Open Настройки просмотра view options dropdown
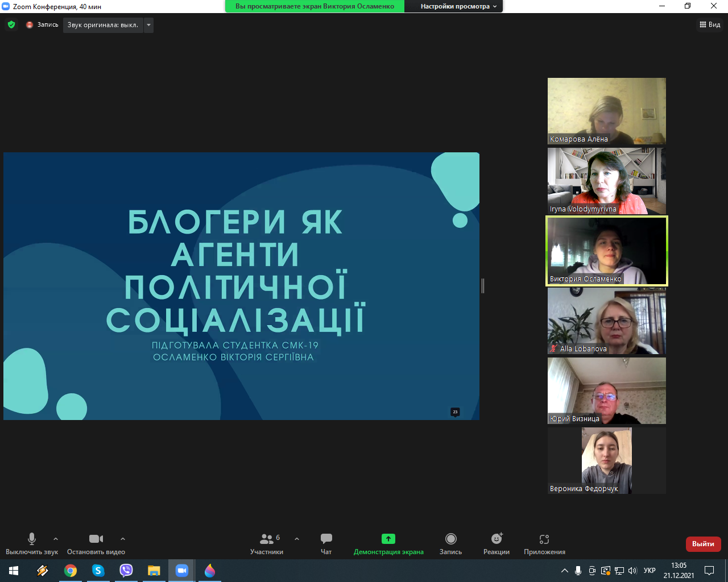The height and width of the screenshot is (582, 728). point(458,6)
